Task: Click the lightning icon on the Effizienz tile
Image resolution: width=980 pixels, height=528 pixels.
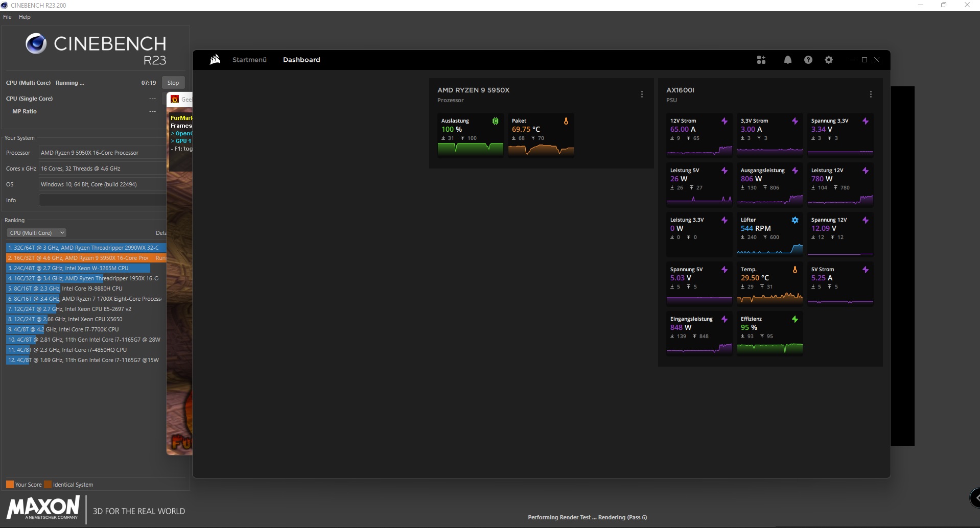Action: [795, 319]
